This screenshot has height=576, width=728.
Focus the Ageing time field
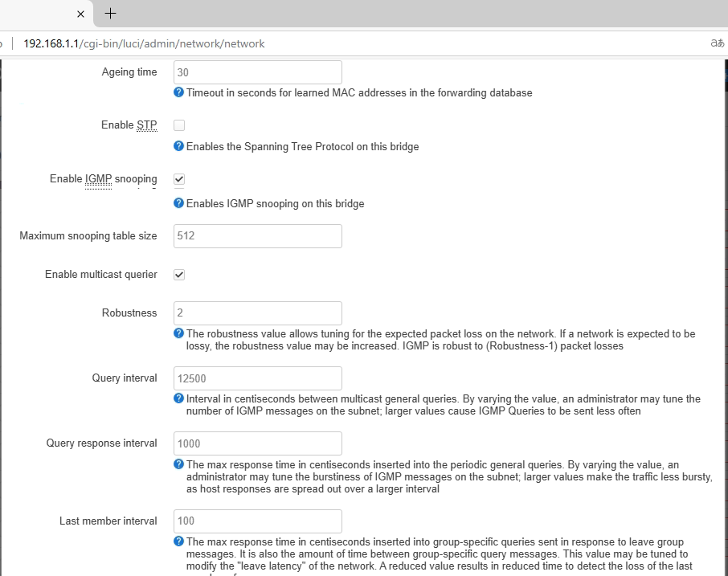pos(258,72)
